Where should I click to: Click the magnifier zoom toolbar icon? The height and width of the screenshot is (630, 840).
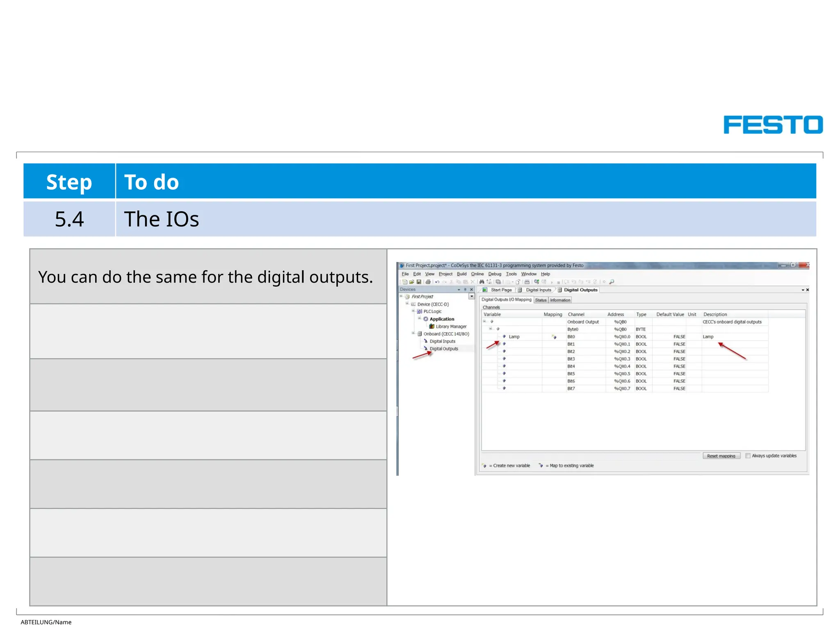[612, 282]
